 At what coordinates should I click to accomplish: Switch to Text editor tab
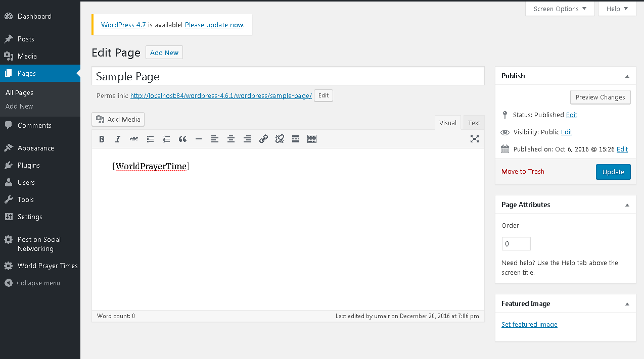(474, 123)
